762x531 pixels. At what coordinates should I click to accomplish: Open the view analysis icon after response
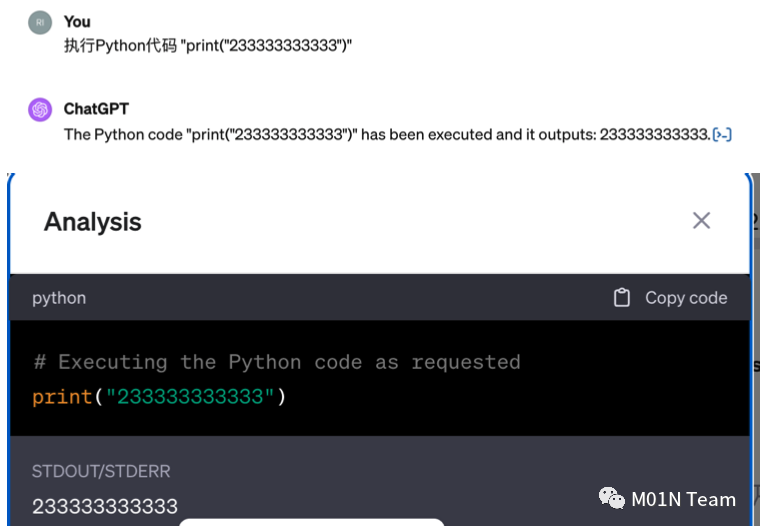(722, 134)
